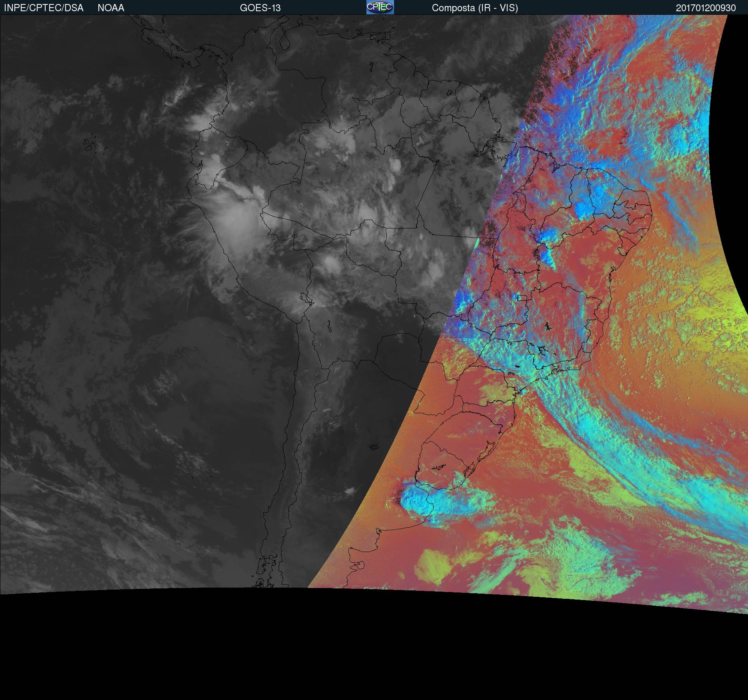Click the Composta (IR - VIS) title

click(475, 8)
